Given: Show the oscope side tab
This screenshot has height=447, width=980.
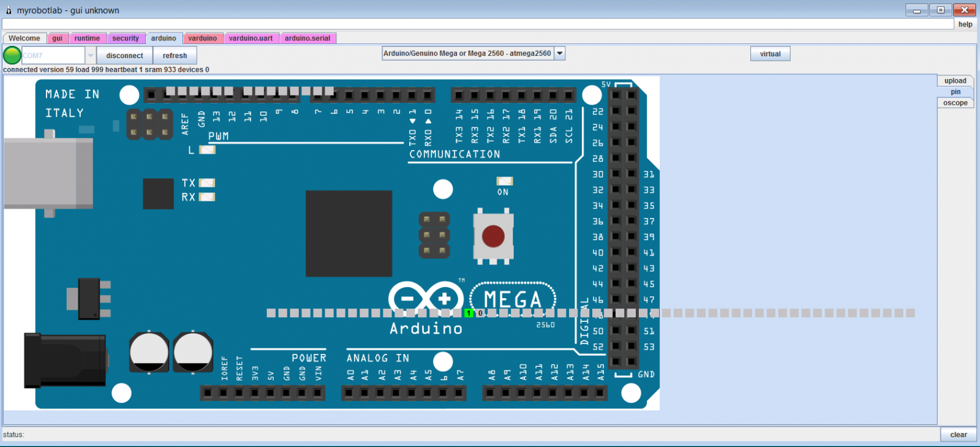Looking at the screenshot, I should tap(956, 103).
